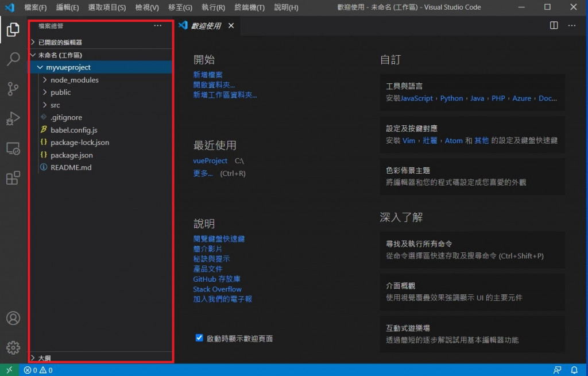Screen dimensions: 588x376
Task: Click the VS Code logo in title bar
Action: click(x=9, y=7)
